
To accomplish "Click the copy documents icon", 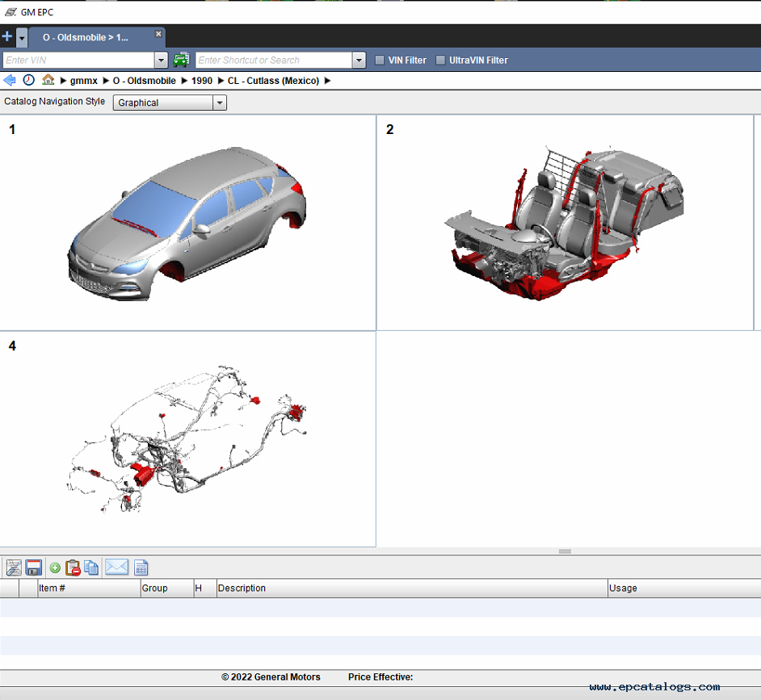I will [x=91, y=568].
